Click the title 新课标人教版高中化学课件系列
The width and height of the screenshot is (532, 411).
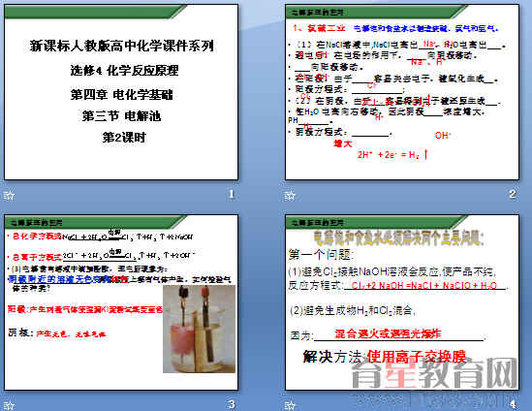(x=122, y=46)
